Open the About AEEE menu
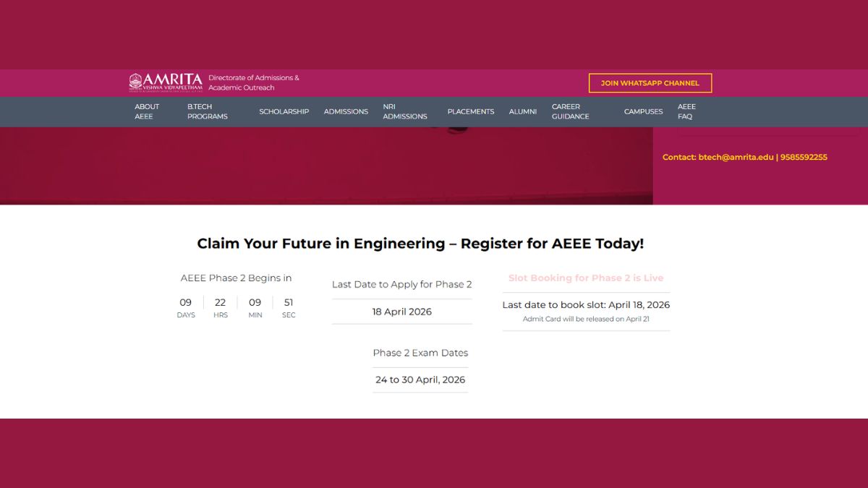 tap(147, 111)
